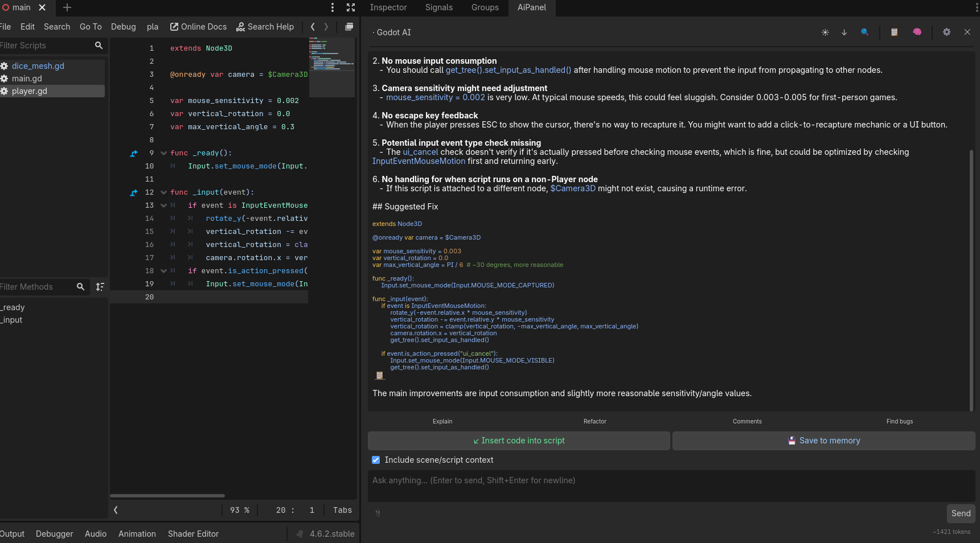Open the Godot AI settings gear

[947, 32]
